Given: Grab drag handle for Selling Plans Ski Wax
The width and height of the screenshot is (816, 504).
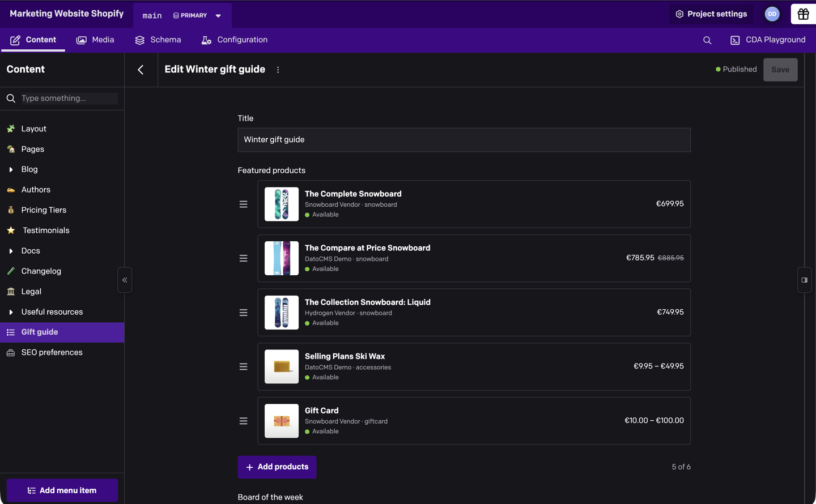Looking at the screenshot, I should [243, 367].
